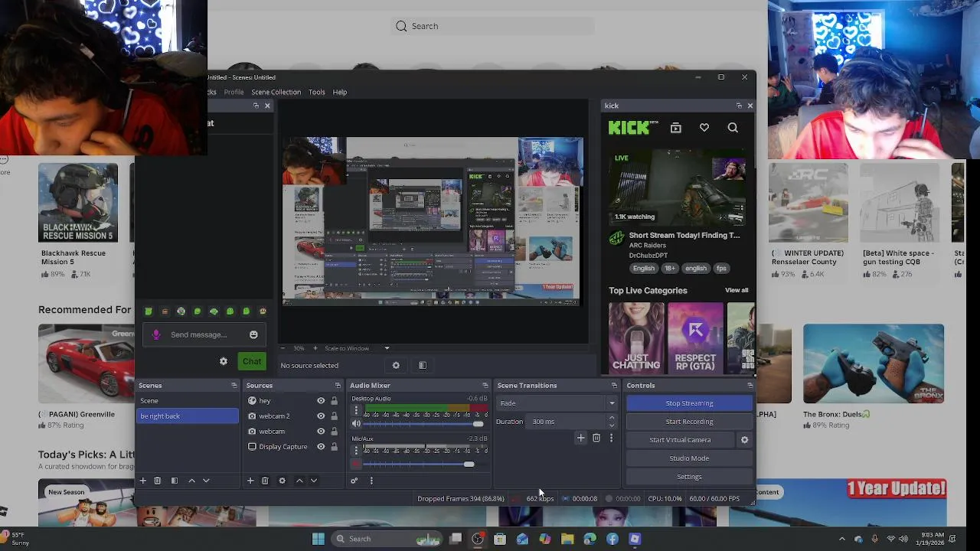Open Mic/Aux three-dot options
Viewport: 980px width, 551px height.
coord(356,452)
